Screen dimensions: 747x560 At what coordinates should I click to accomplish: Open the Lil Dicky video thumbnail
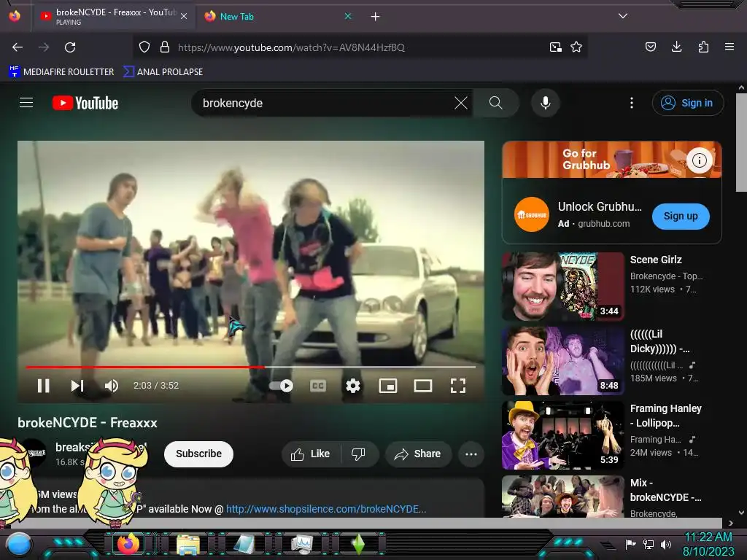[x=562, y=360]
